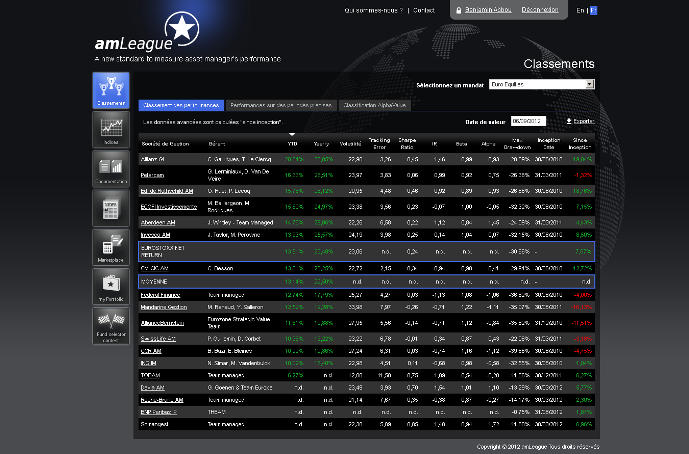The height and width of the screenshot is (454, 689).
Task: Open the spreadsheet-sheet sidebar icon
Action: tap(111, 208)
